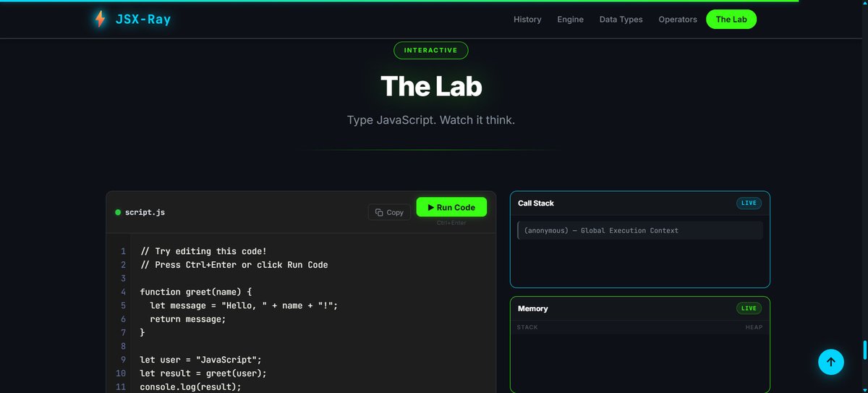Click the scroll-to-top arrow button
Viewport: 868px width, 393px height.
[831, 362]
